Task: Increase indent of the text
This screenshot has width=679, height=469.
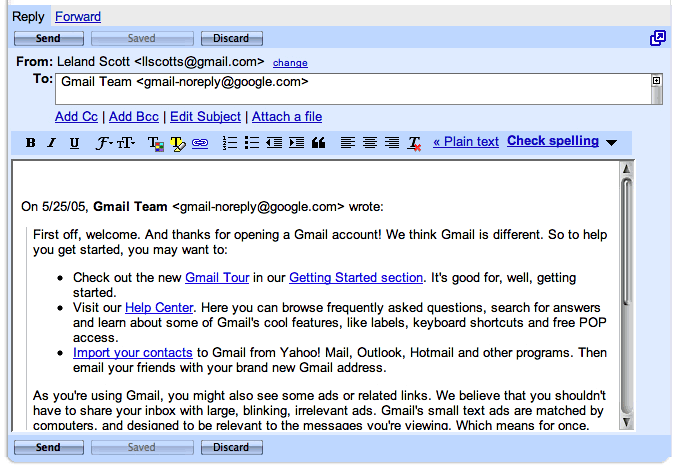Action: [297, 142]
